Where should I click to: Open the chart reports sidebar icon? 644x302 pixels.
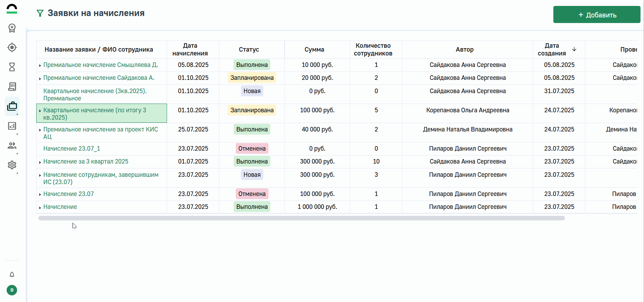click(x=12, y=126)
